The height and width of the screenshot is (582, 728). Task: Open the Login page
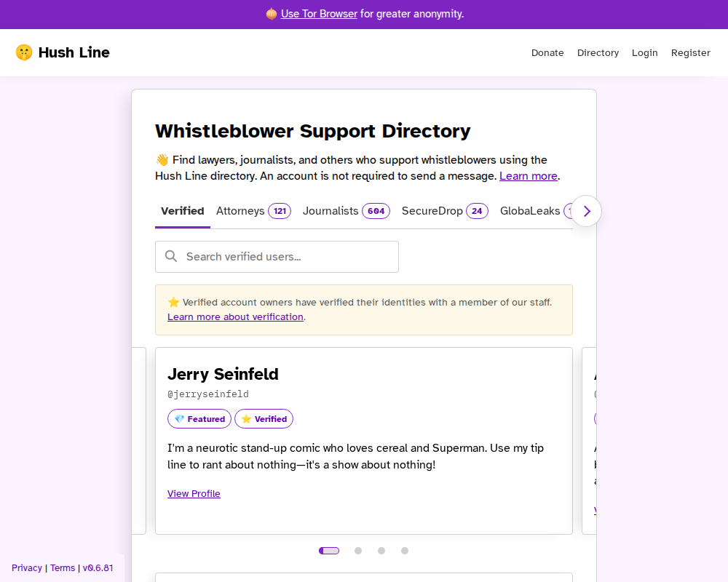[x=644, y=53]
